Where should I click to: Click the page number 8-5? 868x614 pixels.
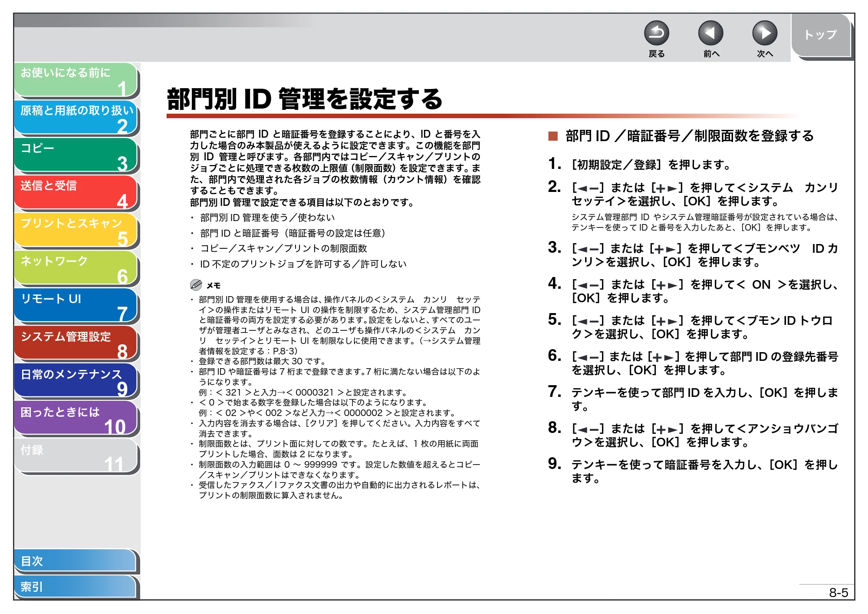838,593
